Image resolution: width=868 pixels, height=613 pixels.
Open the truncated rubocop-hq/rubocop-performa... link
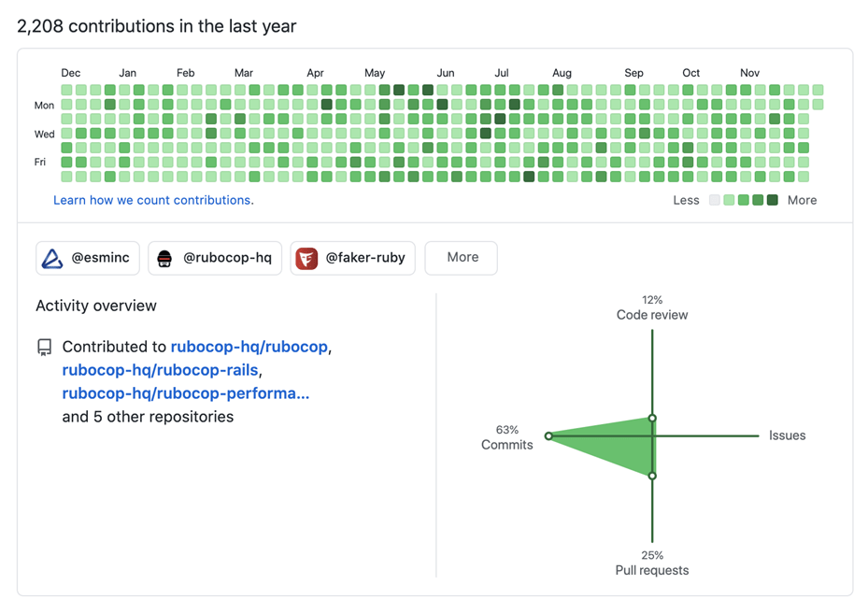[186, 393]
